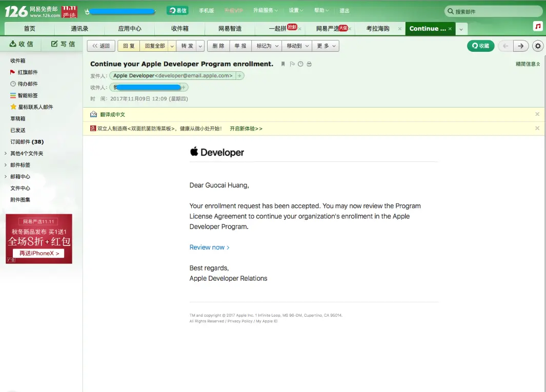Image resolution: width=546 pixels, height=392 pixels.
Task: Switch to the 应用中心 tab
Action: [x=130, y=29]
